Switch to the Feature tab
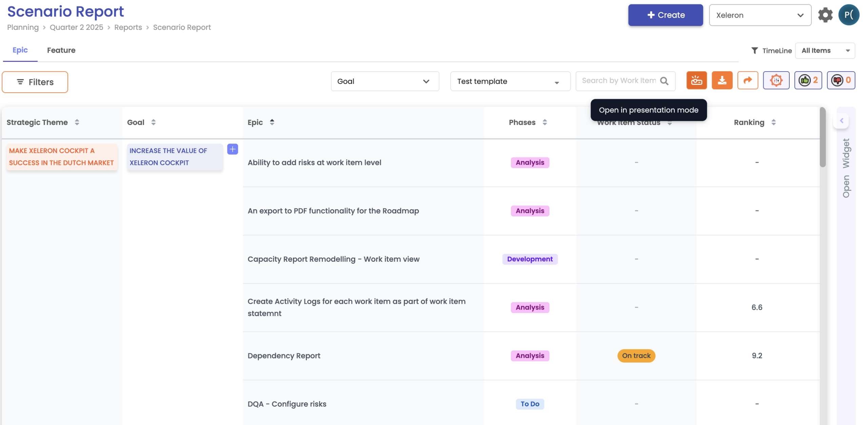The image size is (868, 425). pos(61,50)
